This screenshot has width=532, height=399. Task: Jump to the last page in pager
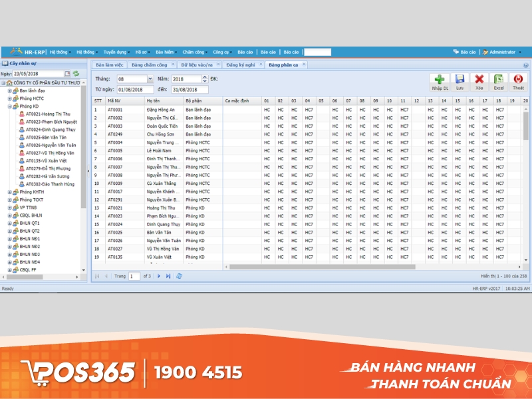click(168, 275)
